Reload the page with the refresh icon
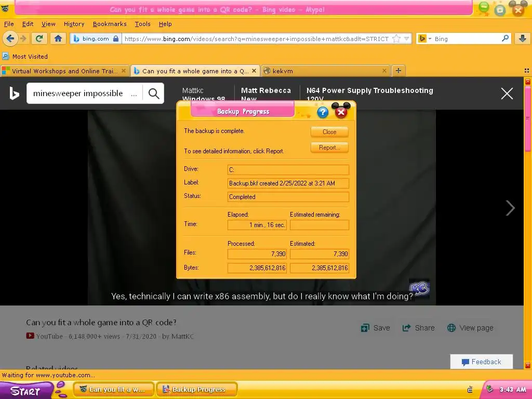 [x=39, y=38]
